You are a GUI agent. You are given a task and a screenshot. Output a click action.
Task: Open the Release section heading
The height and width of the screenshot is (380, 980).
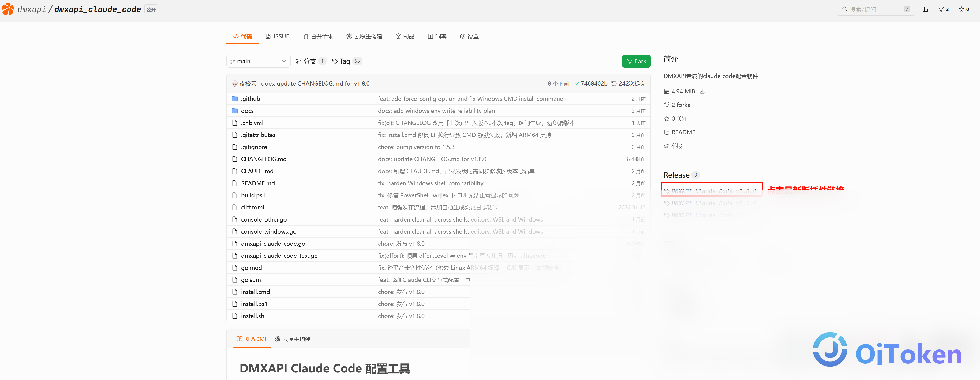676,175
